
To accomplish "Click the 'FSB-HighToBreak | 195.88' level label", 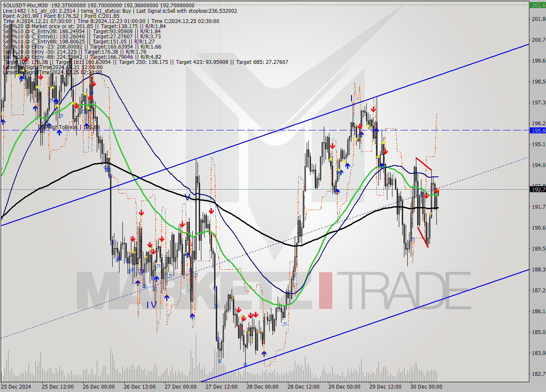I will tap(69, 127).
